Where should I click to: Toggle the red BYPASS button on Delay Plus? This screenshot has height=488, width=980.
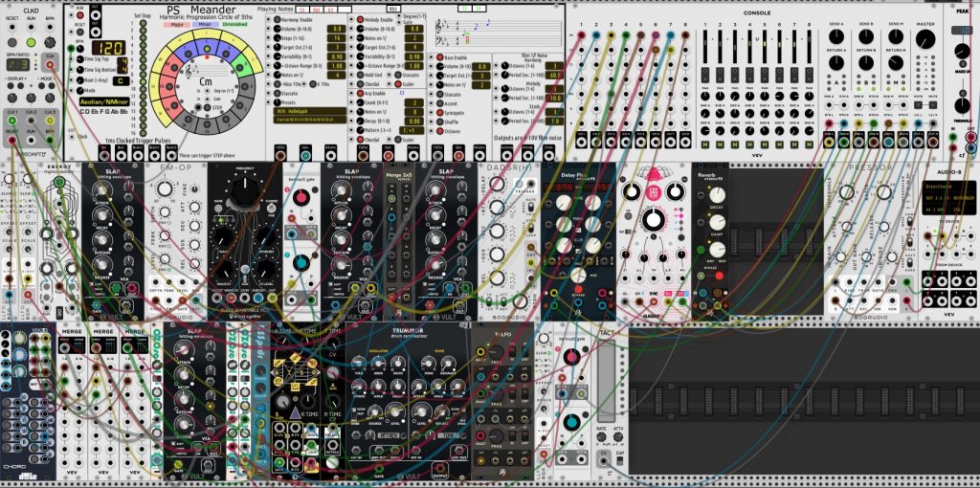[x=579, y=291]
